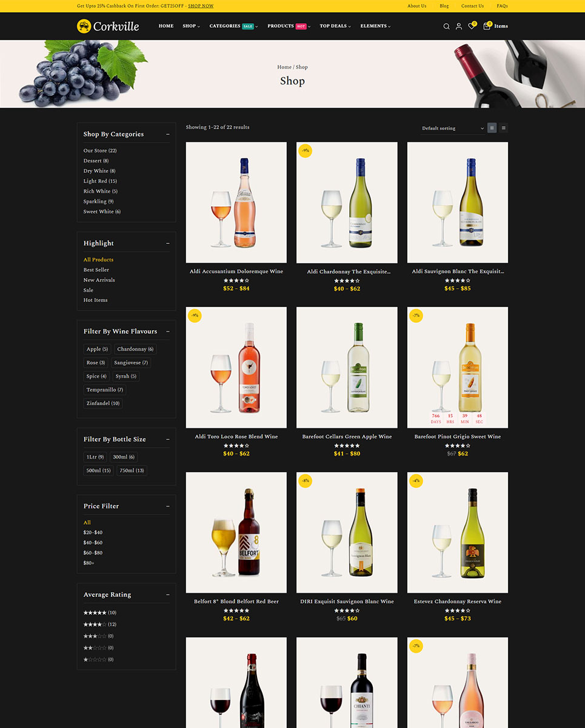Open the user account icon
The height and width of the screenshot is (728, 585).
point(459,26)
